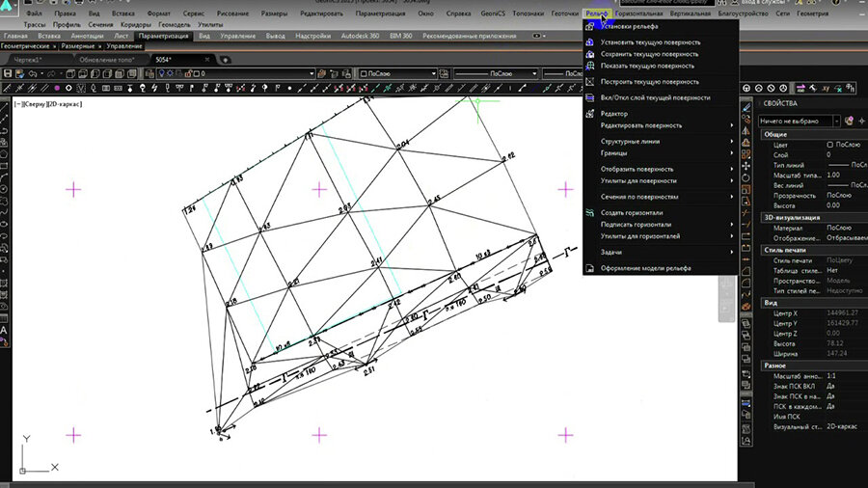Click the Extend tool in right toolbar
868x488 pixels.
(x=746, y=225)
